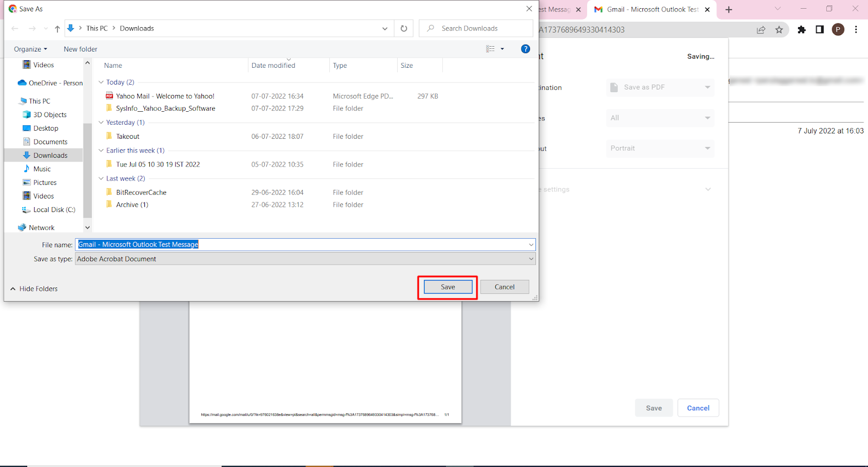Cancel the Save As dialog
The height and width of the screenshot is (467, 868).
pyautogui.click(x=505, y=287)
